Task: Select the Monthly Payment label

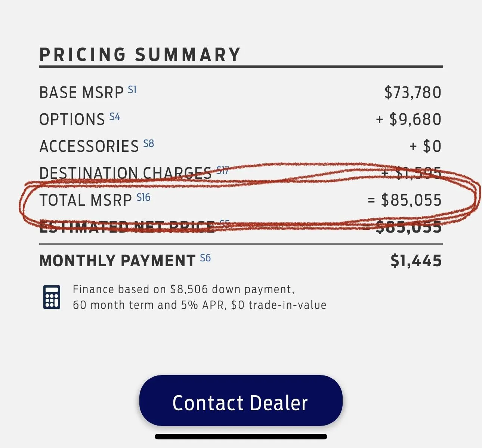Action: [117, 261]
